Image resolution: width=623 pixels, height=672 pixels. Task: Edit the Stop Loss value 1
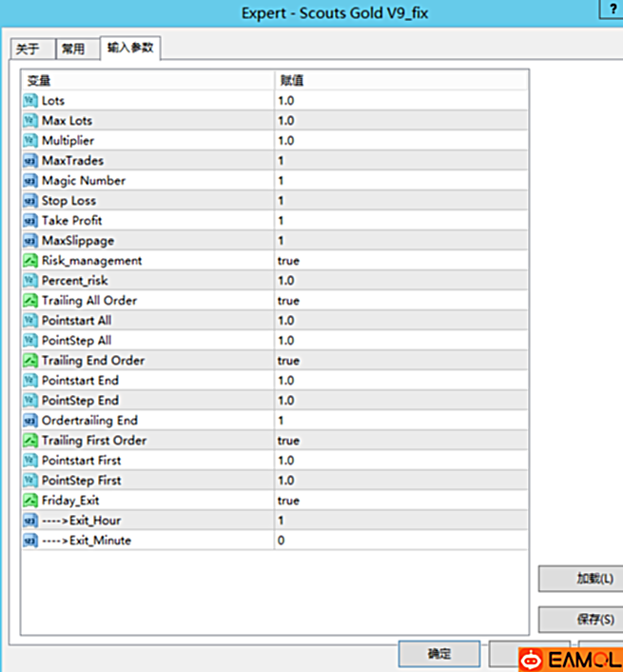coord(400,201)
